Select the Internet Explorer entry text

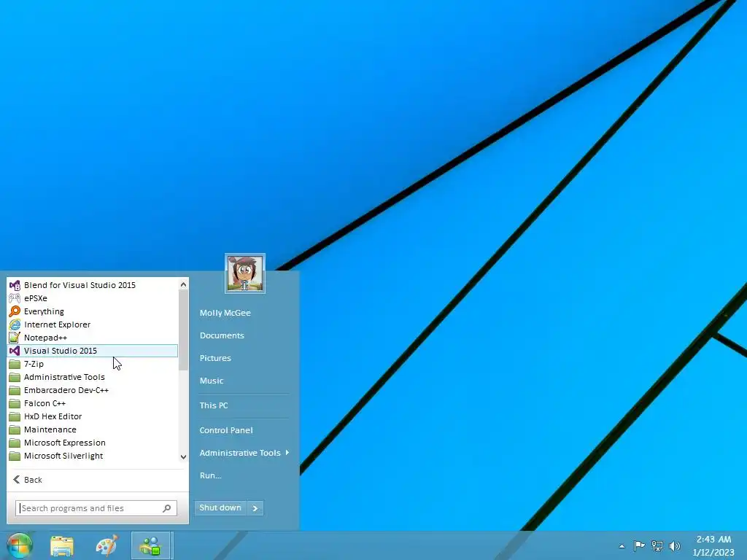(x=57, y=324)
